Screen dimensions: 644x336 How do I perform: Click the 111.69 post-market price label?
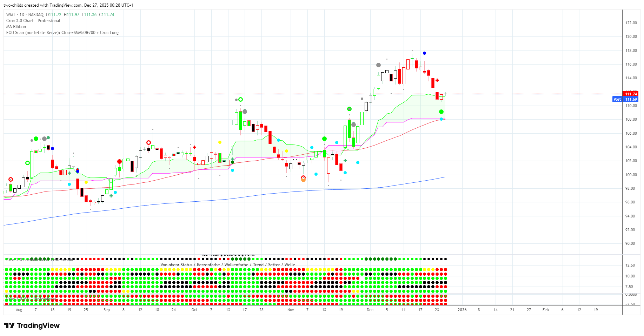coord(631,99)
